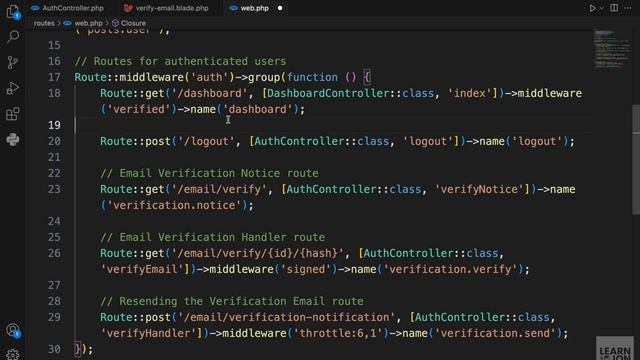
Task: Click line number 19 in the gutter
Action: [x=54, y=125]
